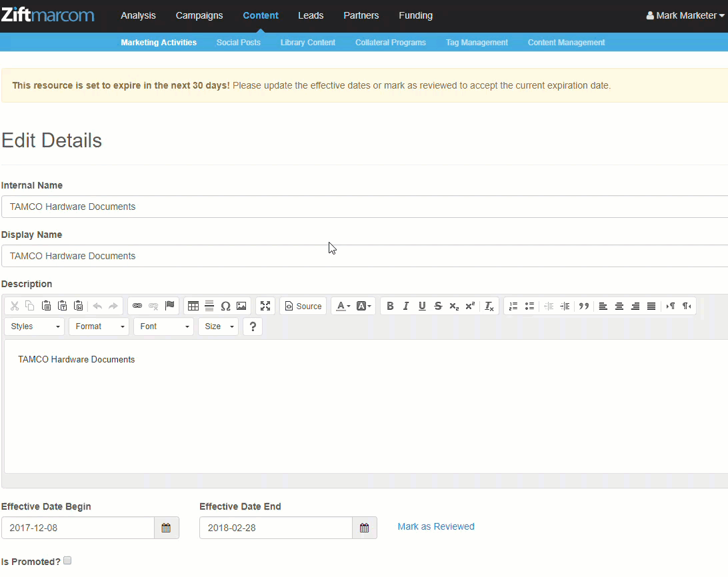Viewport: 728px width, 577px height.
Task: Click the Internal Name input field
Action: (365, 207)
